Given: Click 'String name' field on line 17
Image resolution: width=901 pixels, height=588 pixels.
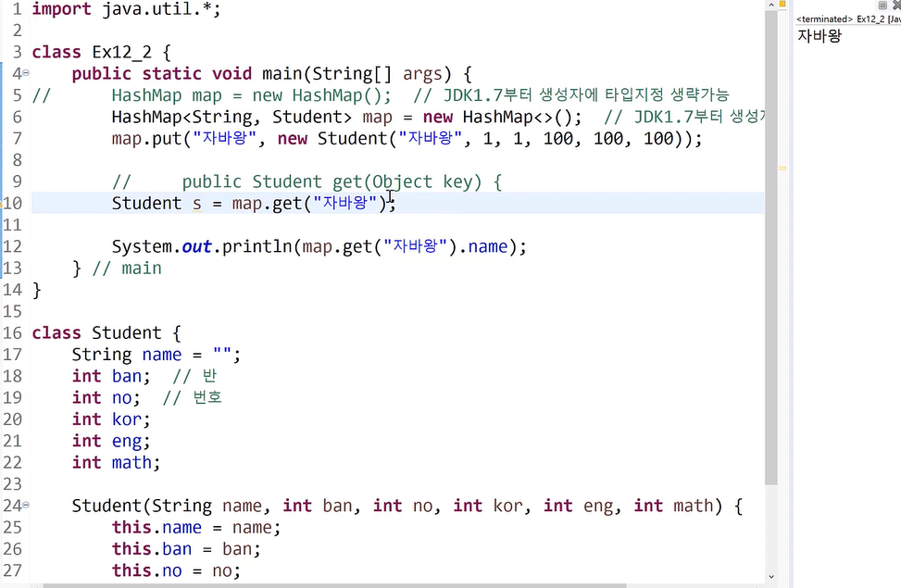Looking at the screenshot, I should coord(127,355).
